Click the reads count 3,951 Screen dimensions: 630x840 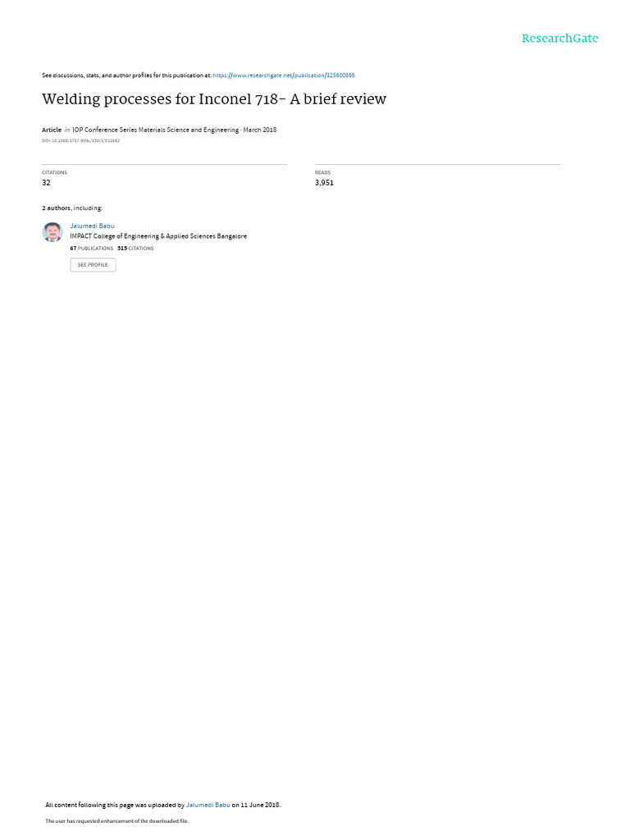(x=324, y=183)
